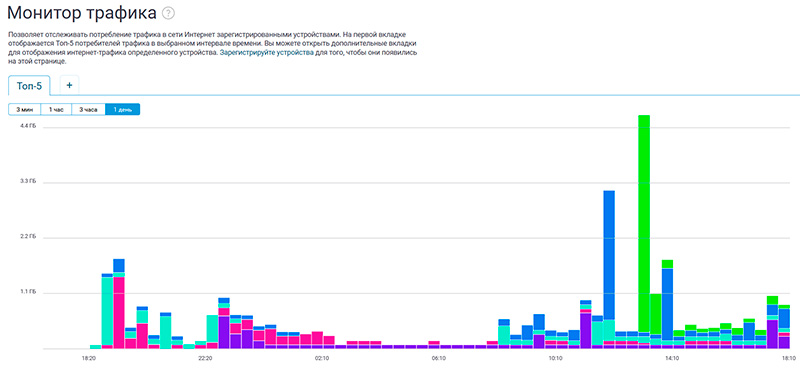Open the Зарегистрируйте устройства link
The width and height of the screenshot is (800, 374).
click(266, 53)
